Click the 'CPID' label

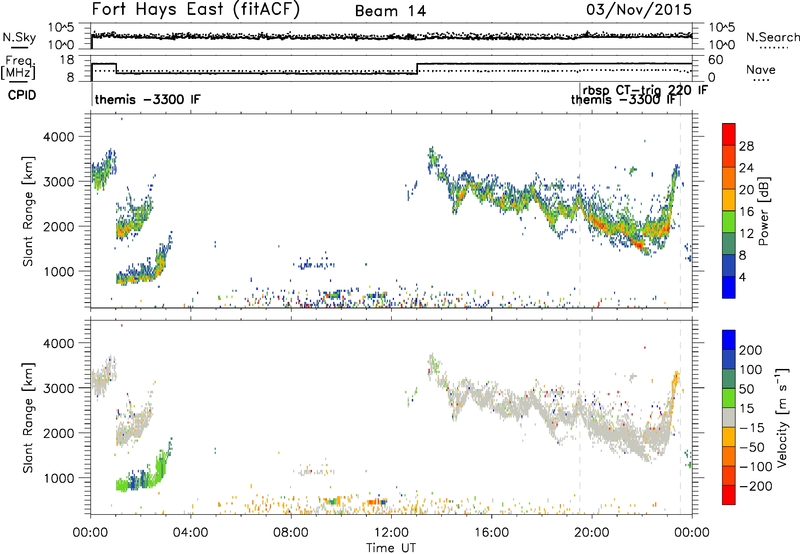[x=22, y=95]
